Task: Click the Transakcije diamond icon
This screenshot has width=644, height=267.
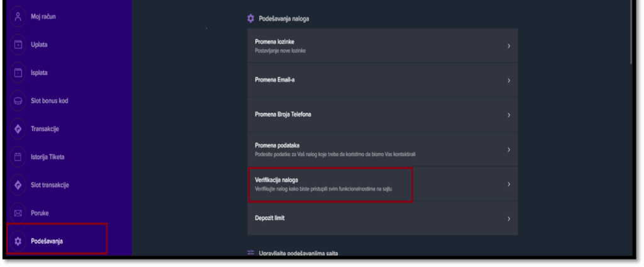Action: pos(18,128)
